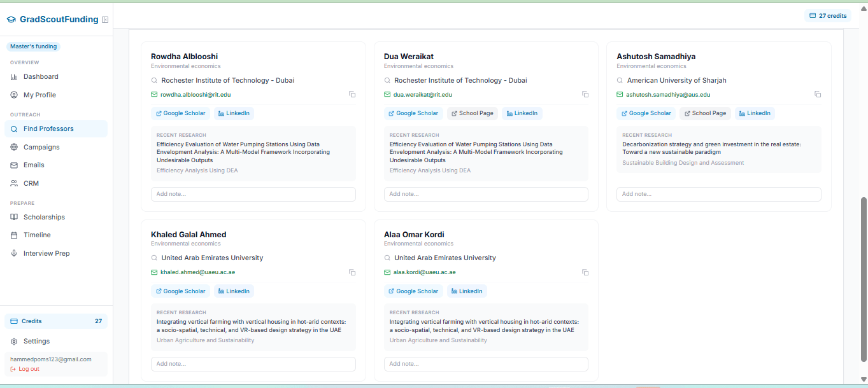Open CRM section

tap(56, 183)
